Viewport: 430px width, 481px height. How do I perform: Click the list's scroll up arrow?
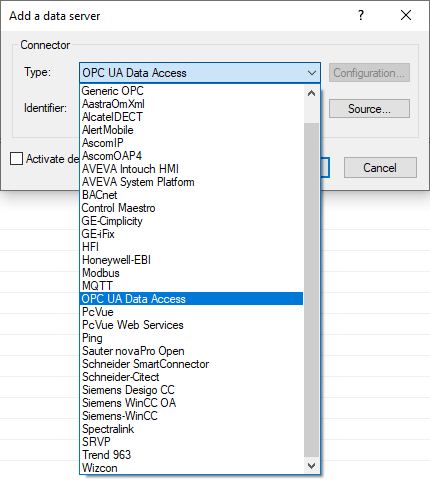coord(311,93)
